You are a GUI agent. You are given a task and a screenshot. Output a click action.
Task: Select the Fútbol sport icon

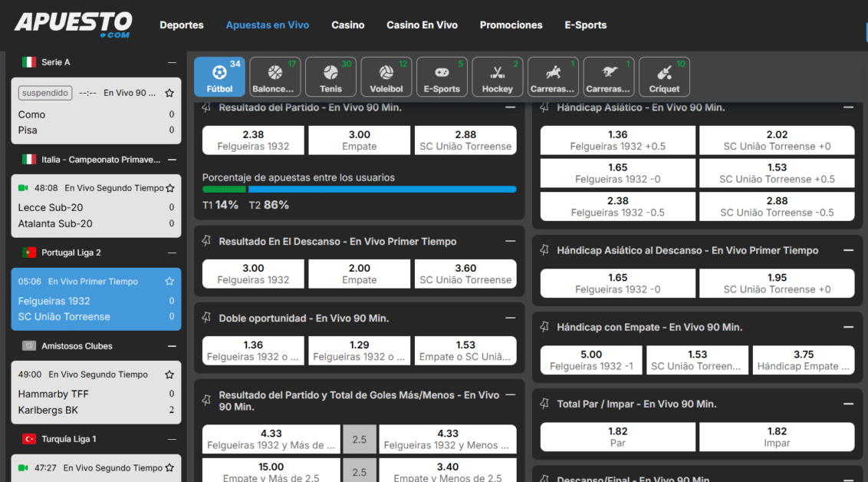(x=219, y=77)
